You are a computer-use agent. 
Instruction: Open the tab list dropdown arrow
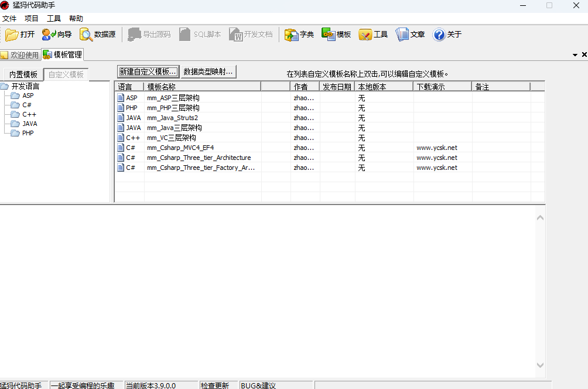click(575, 55)
